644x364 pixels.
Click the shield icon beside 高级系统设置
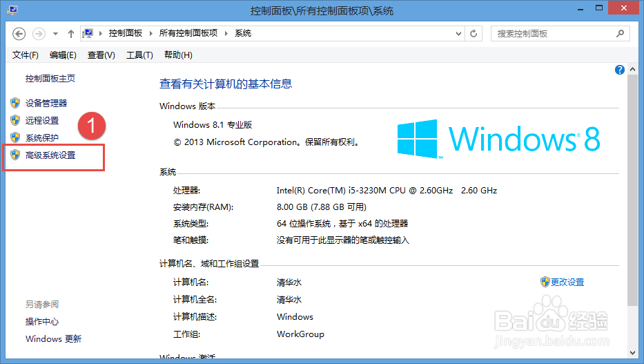[15, 155]
